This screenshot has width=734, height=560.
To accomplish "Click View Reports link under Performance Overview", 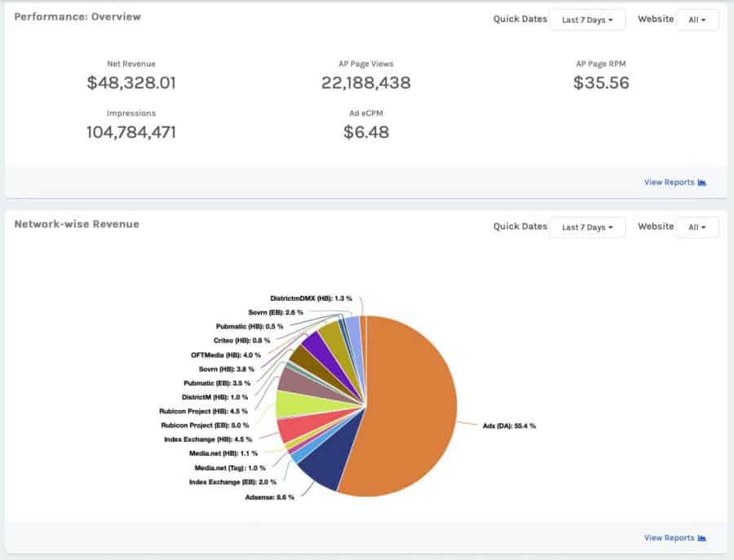I will pos(669,183).
